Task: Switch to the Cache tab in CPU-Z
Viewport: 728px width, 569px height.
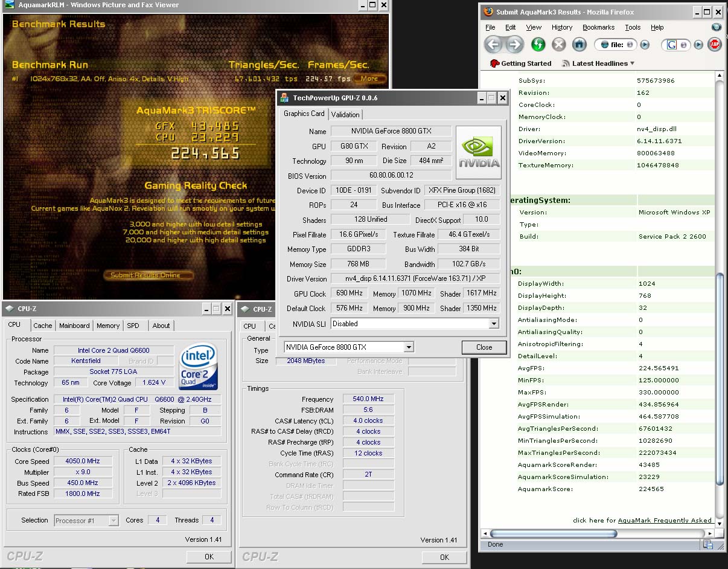Action: [43, 326]
